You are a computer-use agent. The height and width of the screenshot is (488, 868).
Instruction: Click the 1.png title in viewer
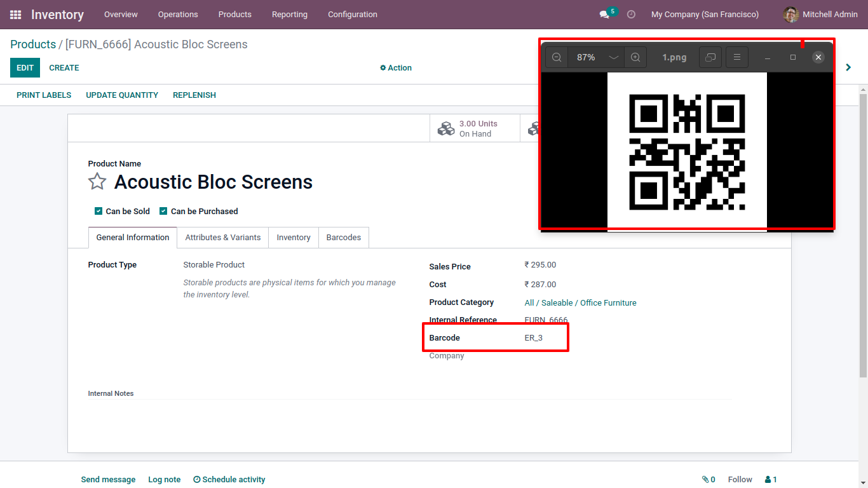coord(674,57)
